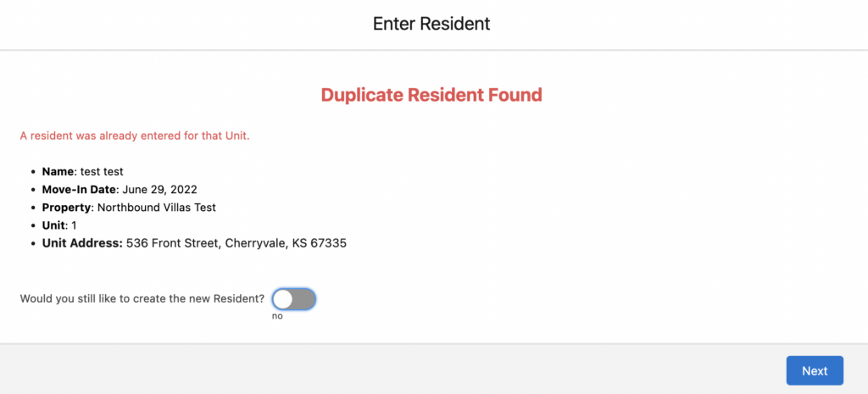The image size is (868, 394).
Task: Click the bold Move-In Date label
Action: [x=80, y=190]
